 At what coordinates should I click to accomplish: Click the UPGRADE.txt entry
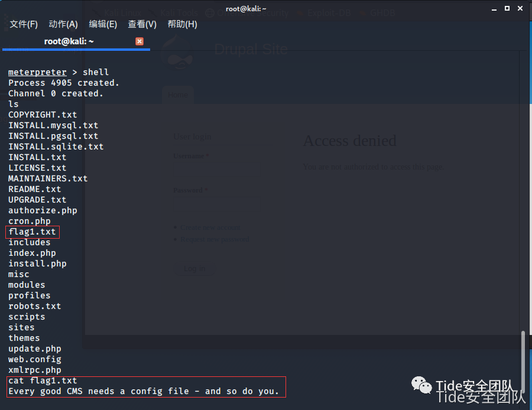[37, 200]
